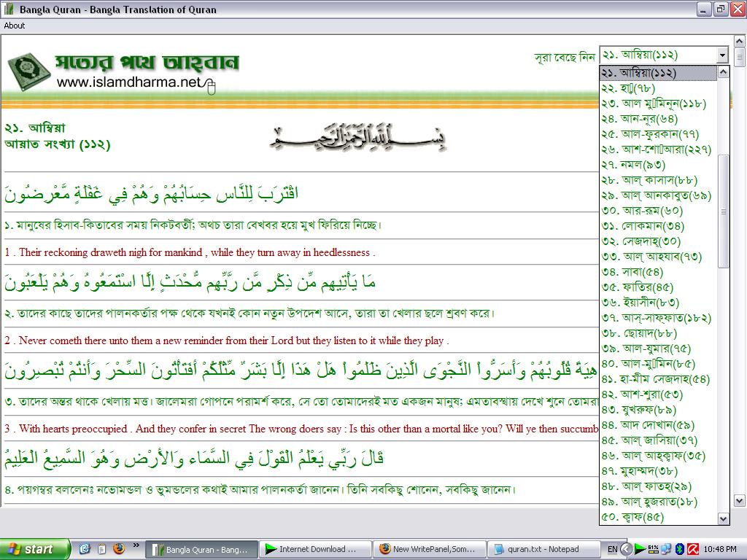Pick surah ৩৮. ছোয়াদ(৮৮)
747x560 pixels.
(x=658, y=332)
